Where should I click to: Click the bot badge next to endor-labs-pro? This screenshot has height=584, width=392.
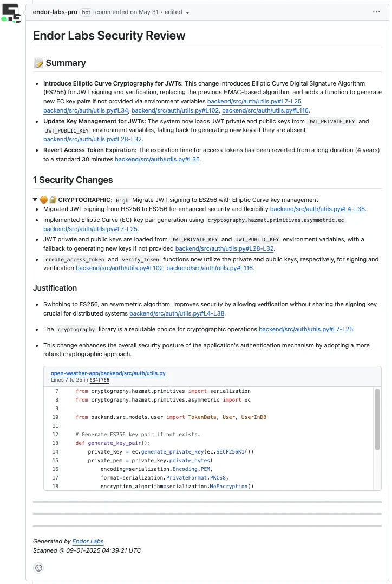click(x=86, y=12)
